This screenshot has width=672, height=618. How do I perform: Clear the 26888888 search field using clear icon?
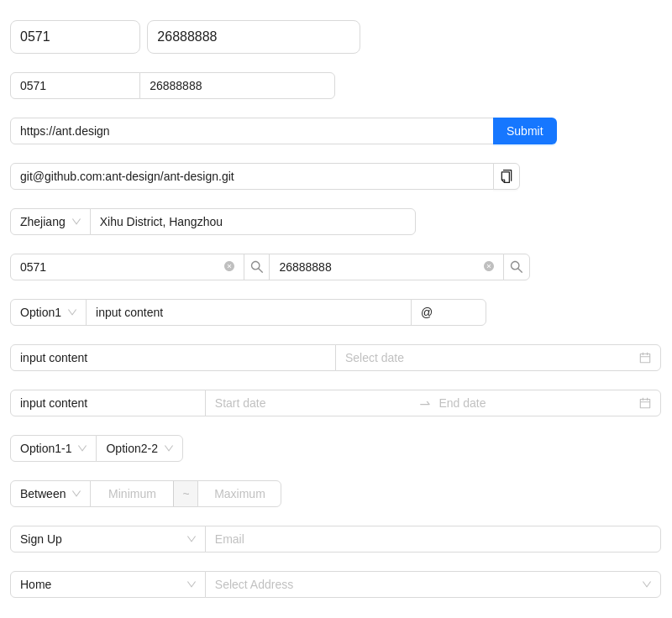(489, 266)
